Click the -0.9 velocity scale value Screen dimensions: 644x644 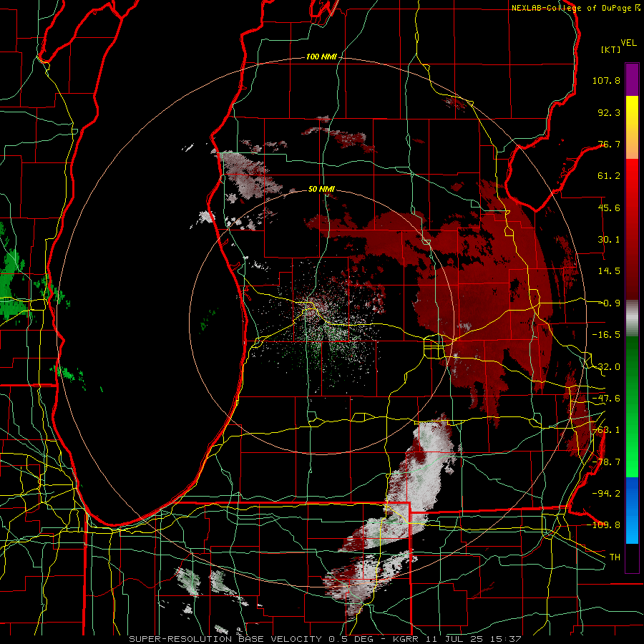tap(611, 303)
